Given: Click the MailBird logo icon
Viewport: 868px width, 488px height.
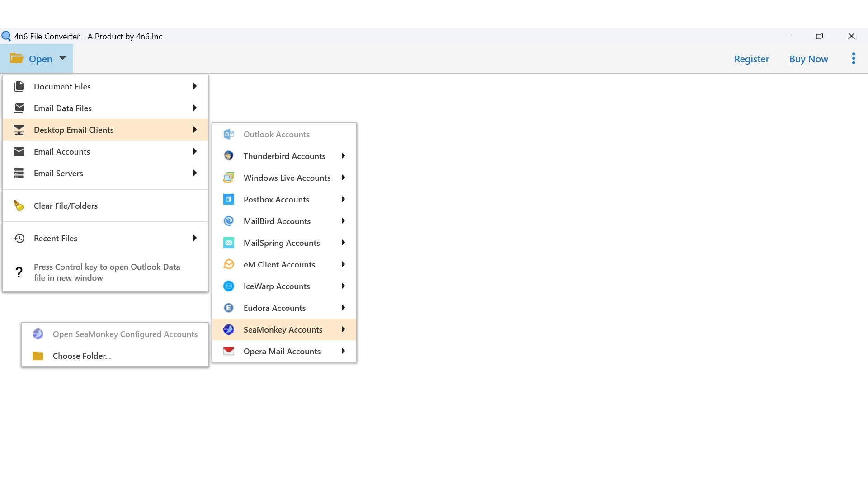Looking at the screenshot, I should (x=229, y=221).
